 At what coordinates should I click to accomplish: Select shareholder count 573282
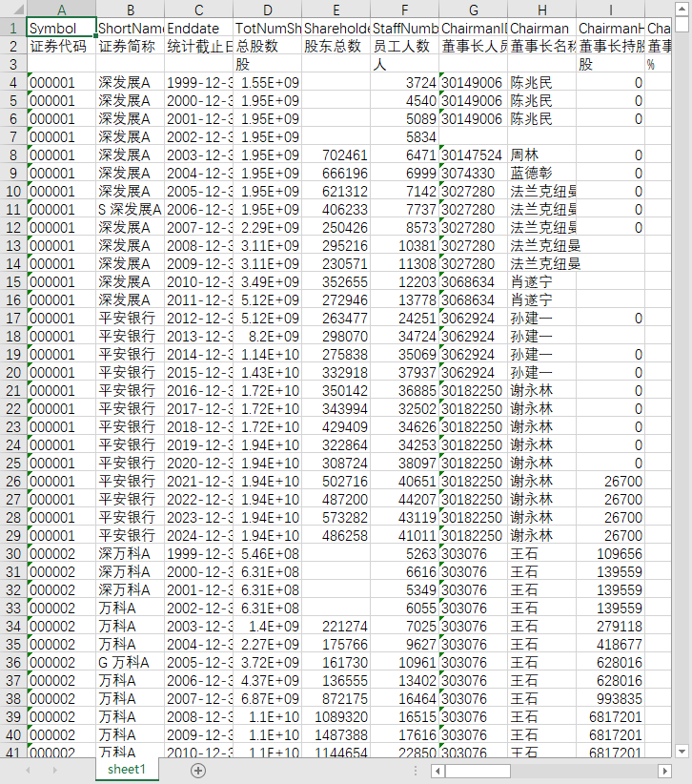coord(336,518)
